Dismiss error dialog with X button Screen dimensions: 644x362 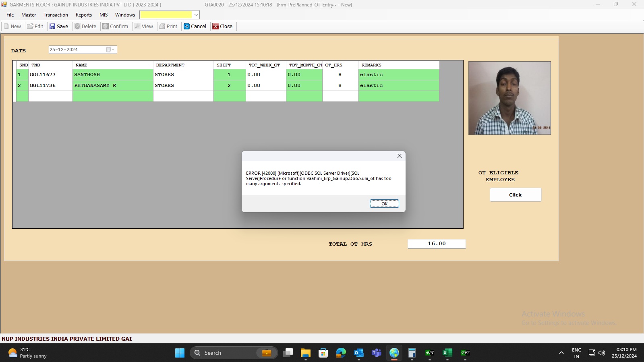pyautogui.click(x=399, y=156)
